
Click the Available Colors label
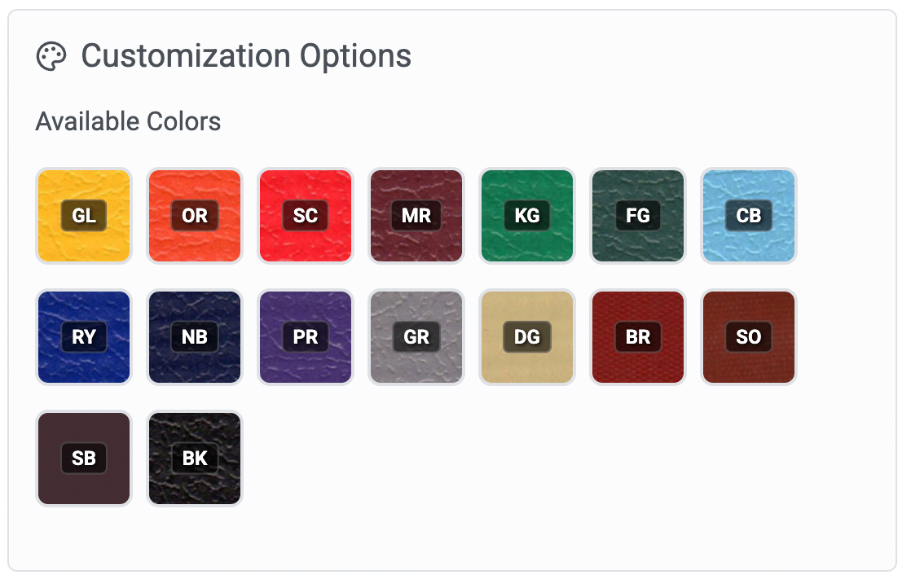(128, 122)
